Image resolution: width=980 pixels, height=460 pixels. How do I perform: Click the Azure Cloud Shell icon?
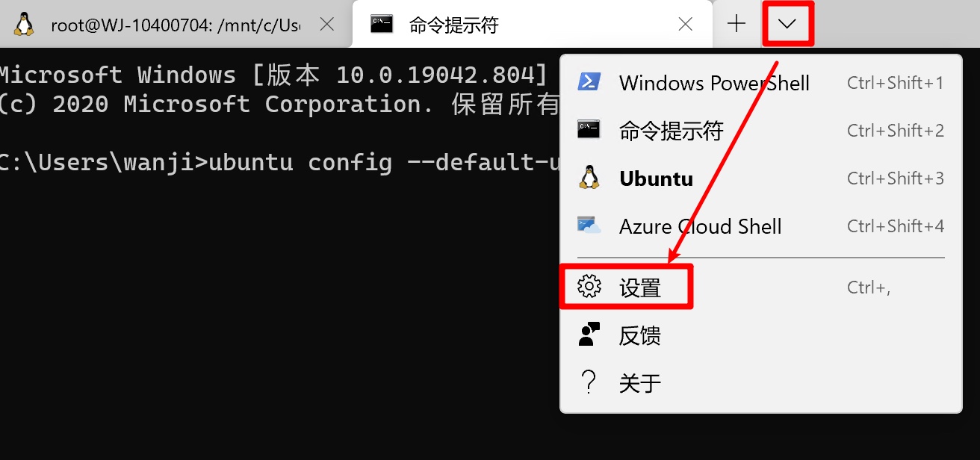(589, 226)
